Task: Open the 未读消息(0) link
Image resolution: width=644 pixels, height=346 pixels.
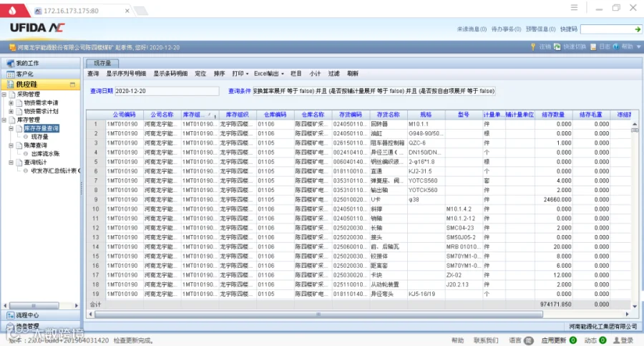Action: point(472,29)
